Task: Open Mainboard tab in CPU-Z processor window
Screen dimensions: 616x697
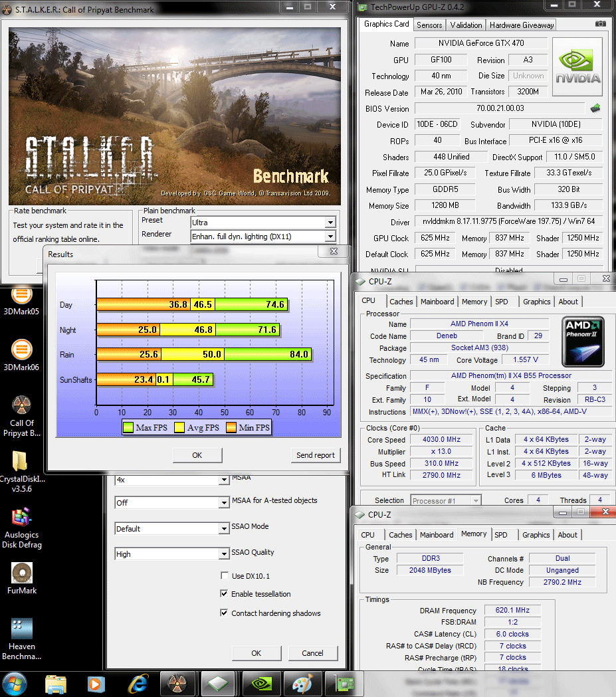Action: pos(437,302)
